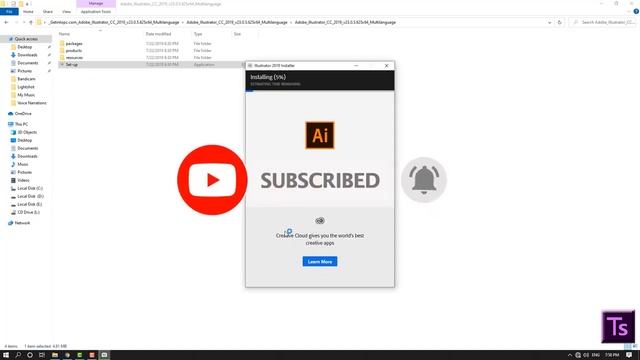Open the resources folder
This screenshot has height=360, width=640.
coord(74,58)
